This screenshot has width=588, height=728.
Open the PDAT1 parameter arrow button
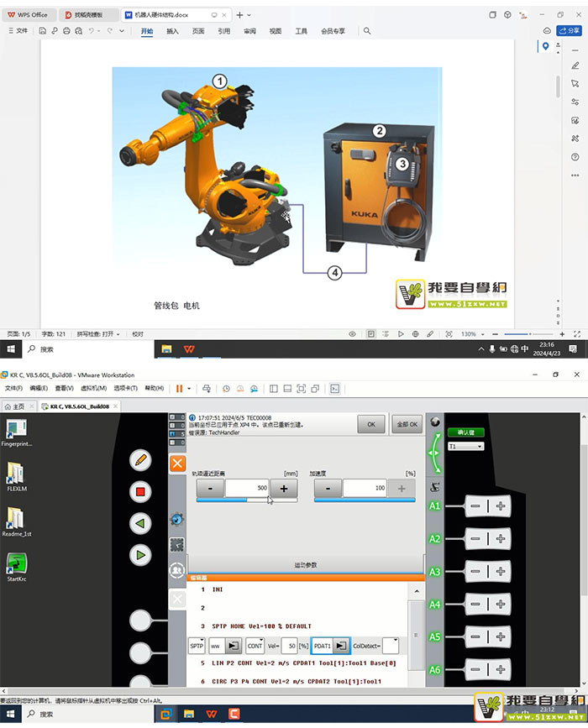coord(341,646)
